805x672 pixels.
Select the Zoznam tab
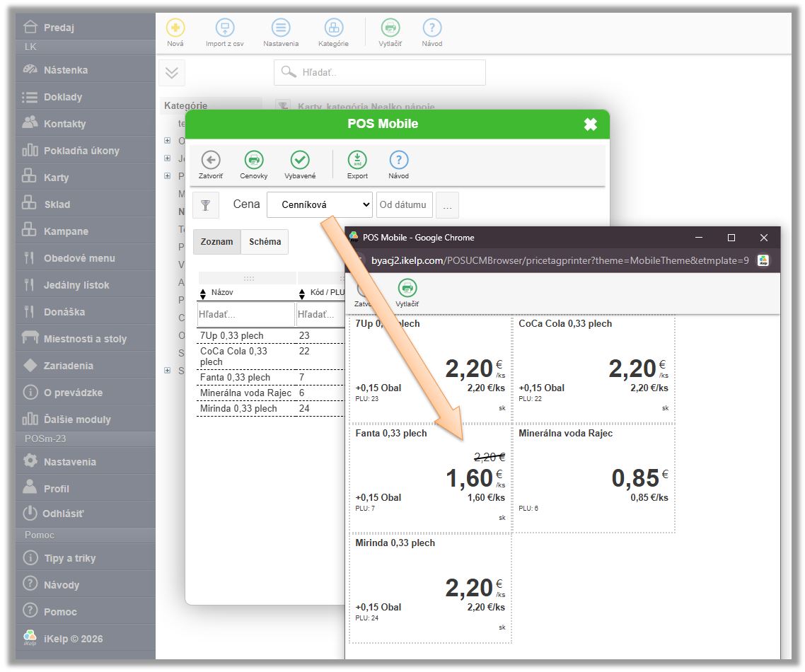(x=216, y=242)
